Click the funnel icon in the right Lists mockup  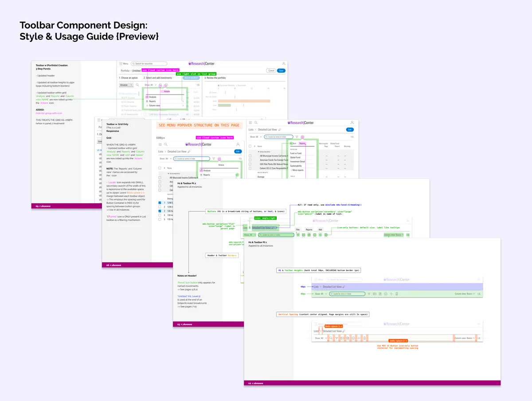click(297, 137)
